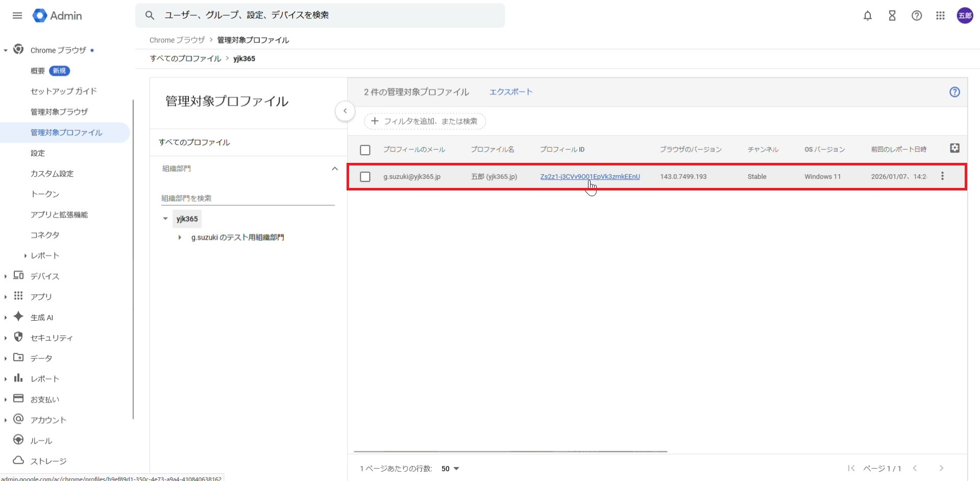The image size is (980, 481).
Task: Go to 管理対象ブラウザ in sidebar
Action: (59, 112)
